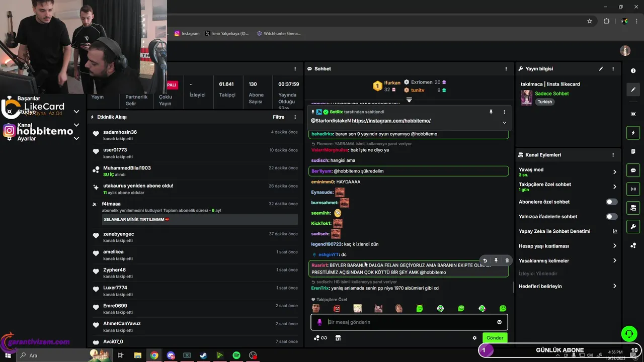
Task: Expand the Kanal sidebar section chevron
Action: 76,125
